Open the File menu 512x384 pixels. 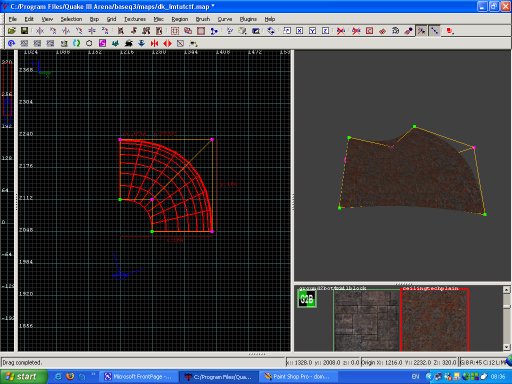click(x=12, y=19)
